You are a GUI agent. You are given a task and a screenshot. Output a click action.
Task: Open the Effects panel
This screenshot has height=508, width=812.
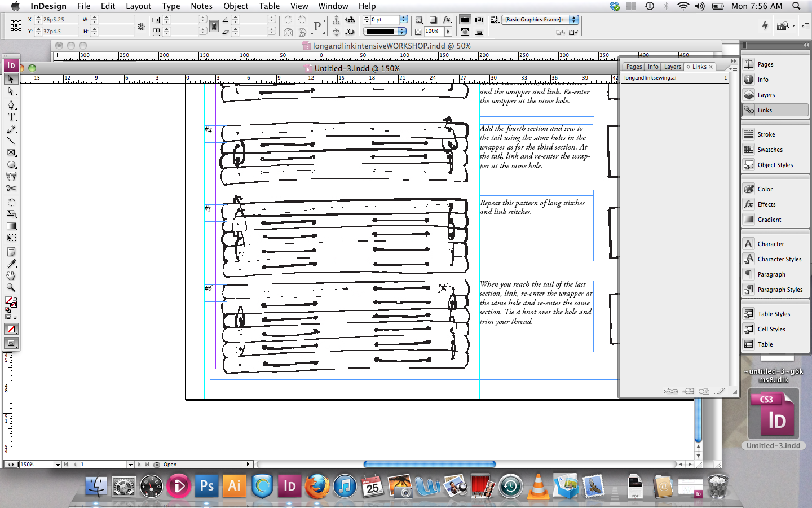pos(766,204)
